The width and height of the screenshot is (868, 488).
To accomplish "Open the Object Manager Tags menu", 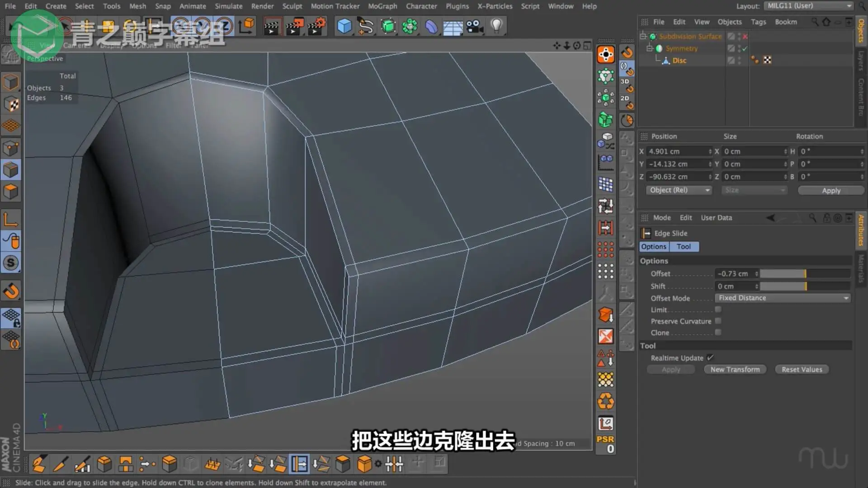I will [x=758, y=22].
